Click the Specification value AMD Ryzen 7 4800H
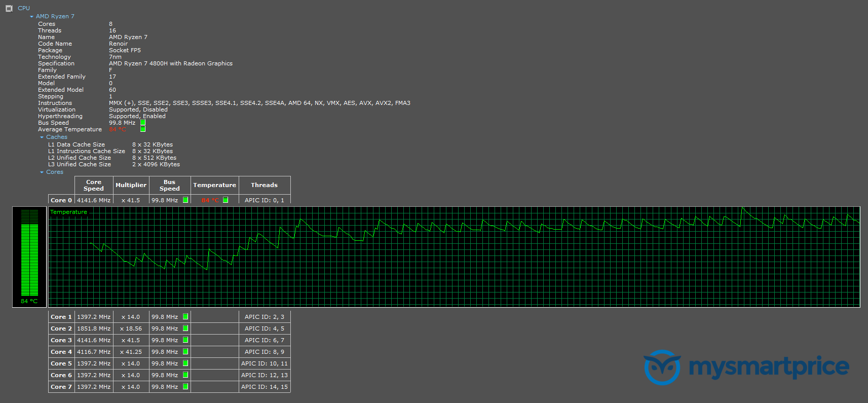The height and width of the screenshot is (403, 868). pyautogui.click(x=171, y=63)
